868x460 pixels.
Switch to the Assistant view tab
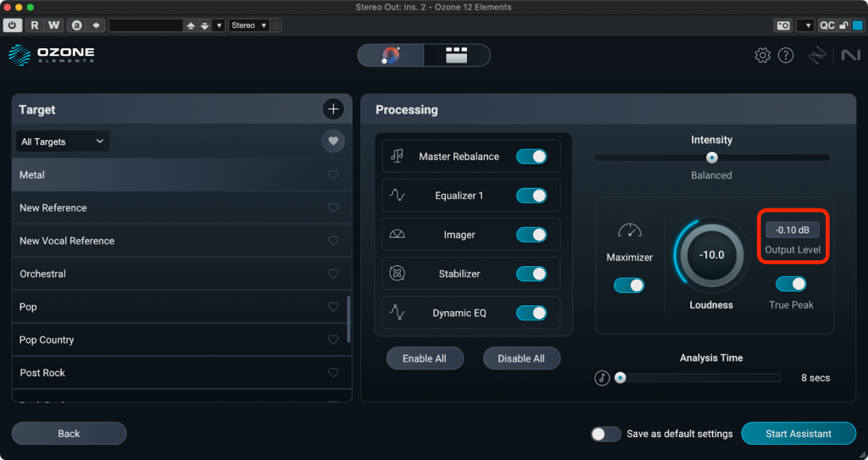click(391, 56)
